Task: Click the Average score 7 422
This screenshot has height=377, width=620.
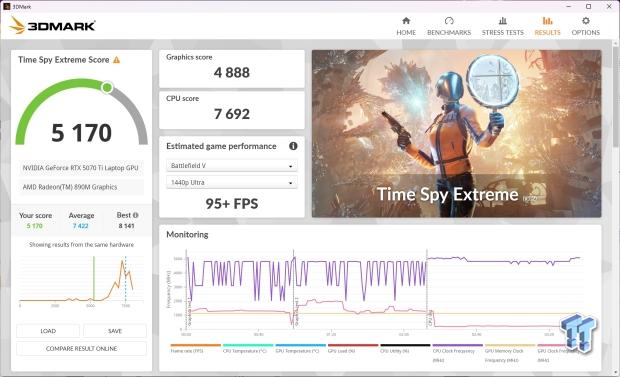Action: click(81, 226)
